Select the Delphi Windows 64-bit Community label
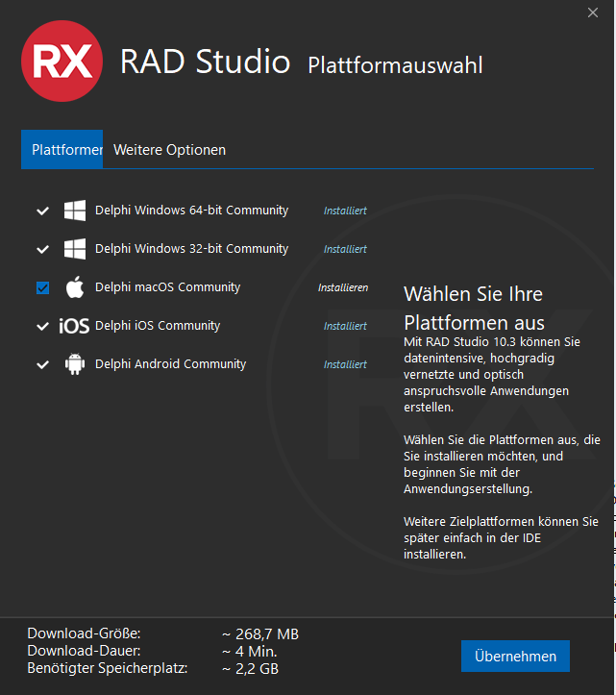This screenshot has height=695, width=616. click(x=192, y=211)
